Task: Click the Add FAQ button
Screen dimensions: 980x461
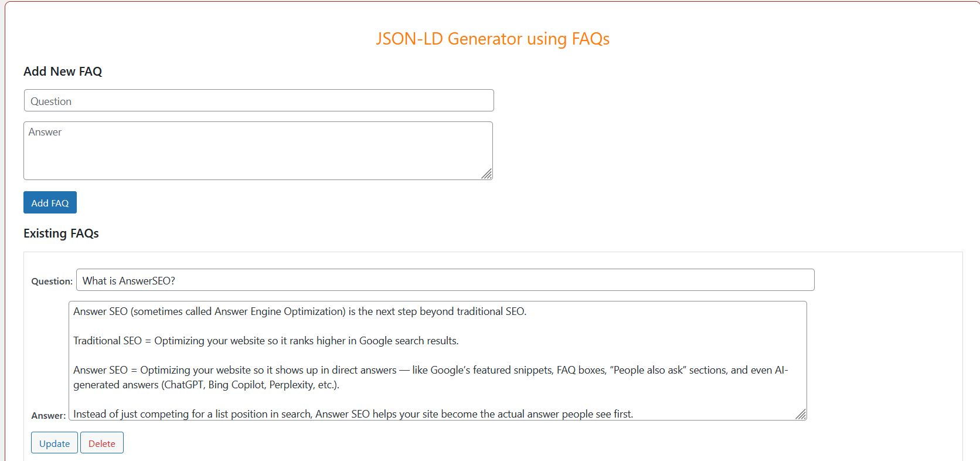Action: click(50, 202)
